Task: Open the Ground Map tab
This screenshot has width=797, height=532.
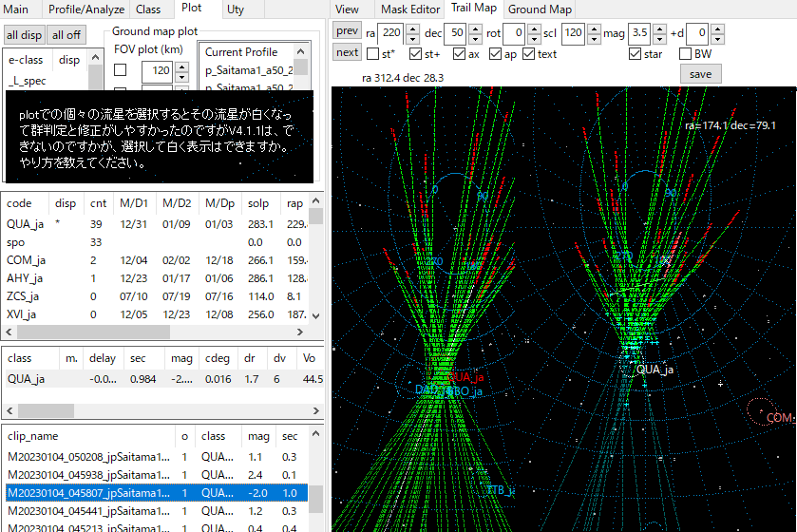Action: pos(540,9)
